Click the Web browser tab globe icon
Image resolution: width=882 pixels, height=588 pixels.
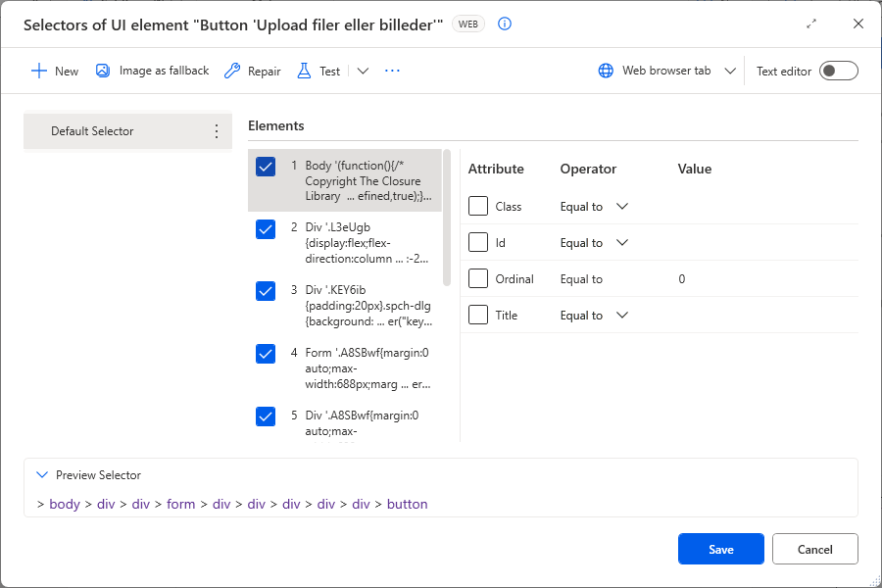606,71
